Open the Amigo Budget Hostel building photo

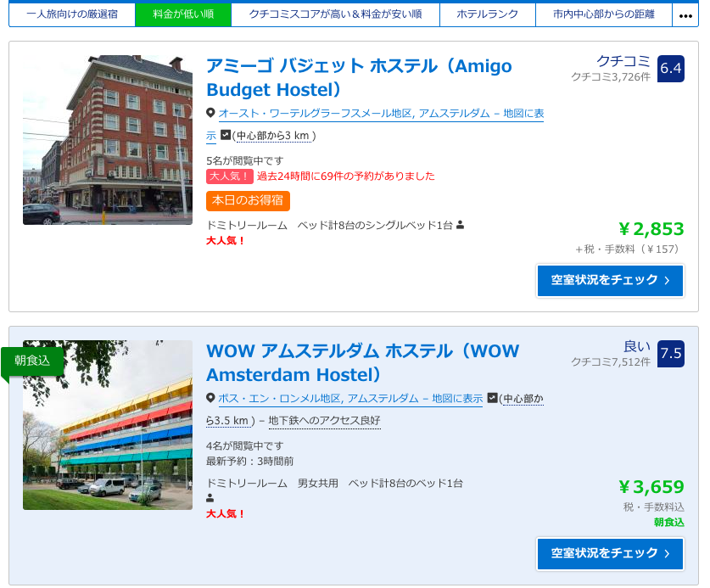click(108, 140)
